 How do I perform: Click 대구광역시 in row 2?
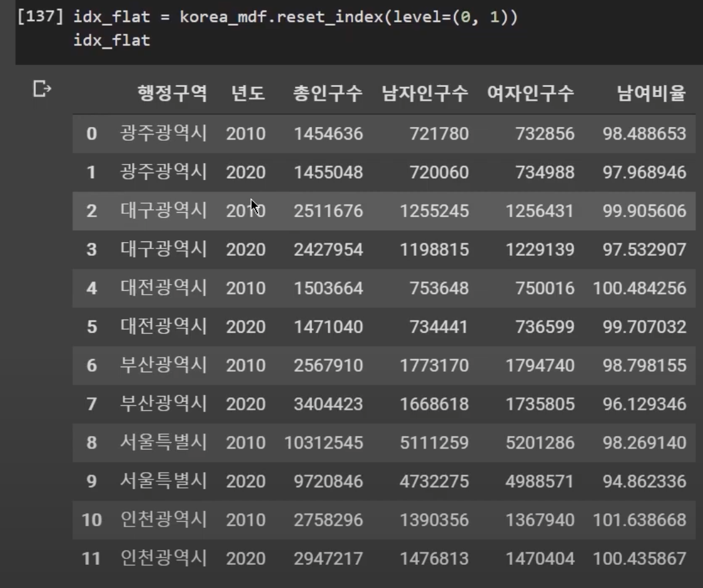pyautogui.click(x=164, y=210)
